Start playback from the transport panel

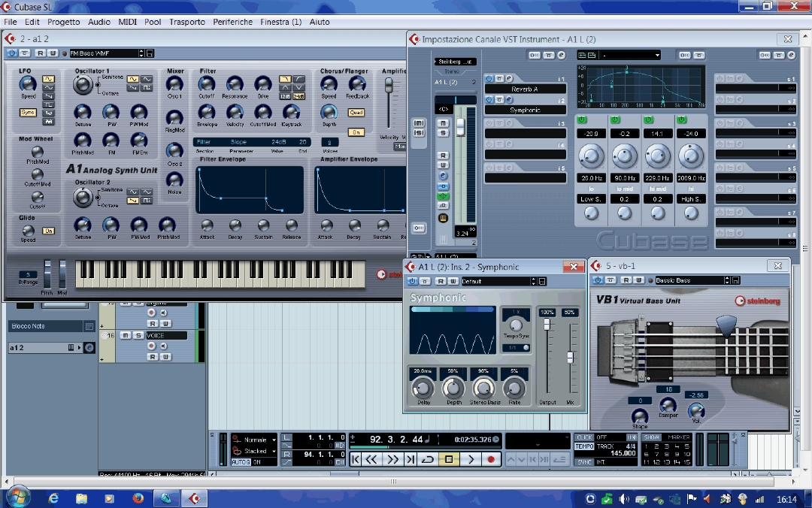point(470,459)
